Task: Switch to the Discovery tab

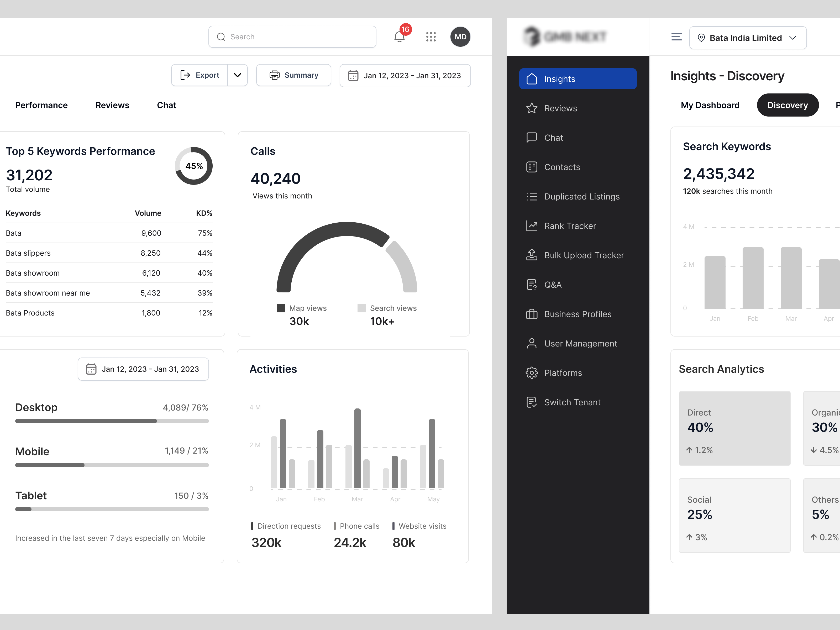Action: pyautogui.click(x=787, y=105)
